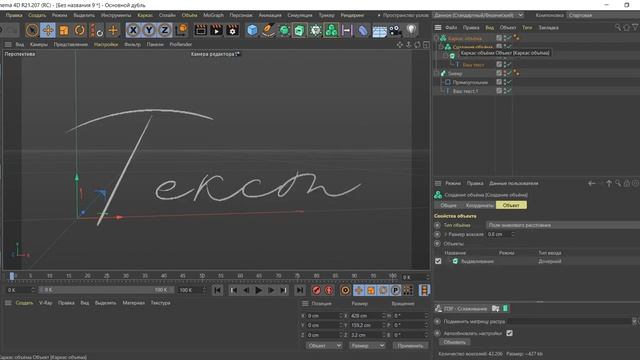Play the animation forward
The image size is (640, 360).
258,290
